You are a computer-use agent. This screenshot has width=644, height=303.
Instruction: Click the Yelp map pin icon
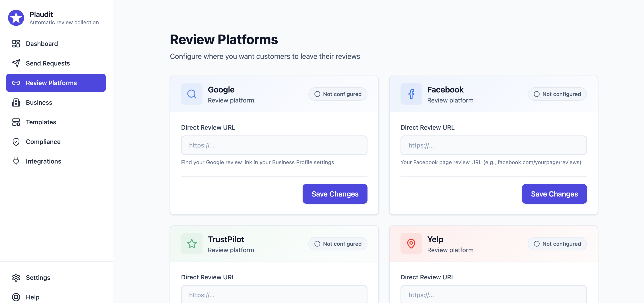(411, 244)
